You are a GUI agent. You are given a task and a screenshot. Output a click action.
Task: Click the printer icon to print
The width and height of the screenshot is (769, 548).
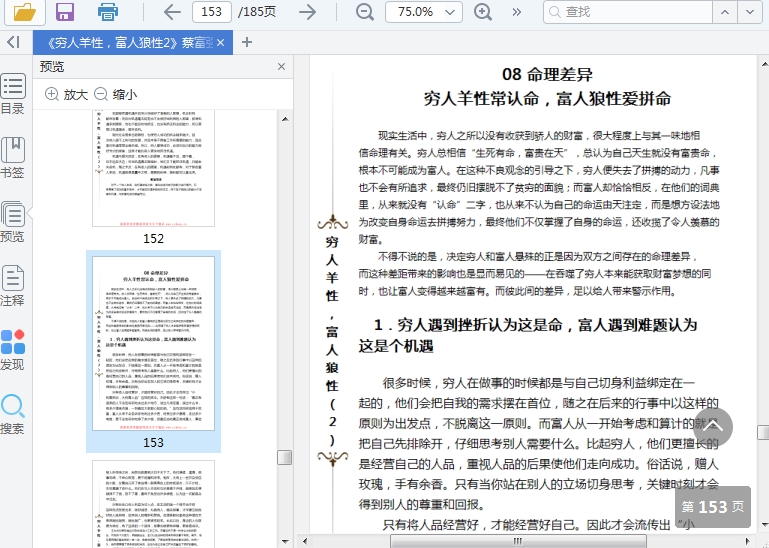pos(108,12)
